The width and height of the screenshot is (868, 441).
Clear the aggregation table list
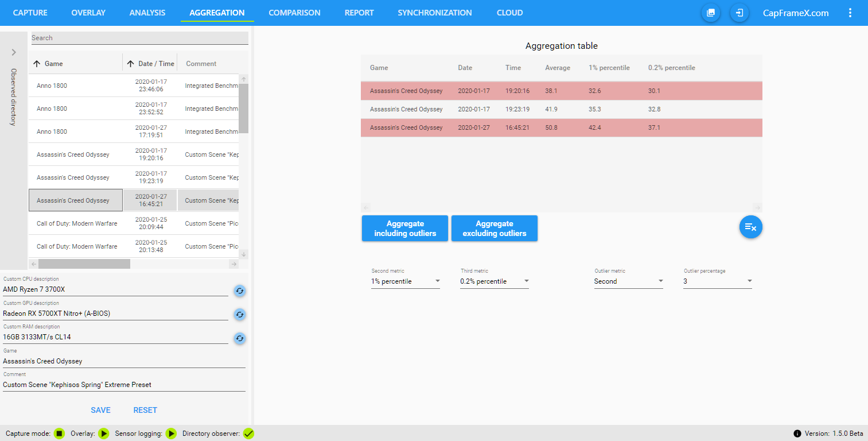750,227
